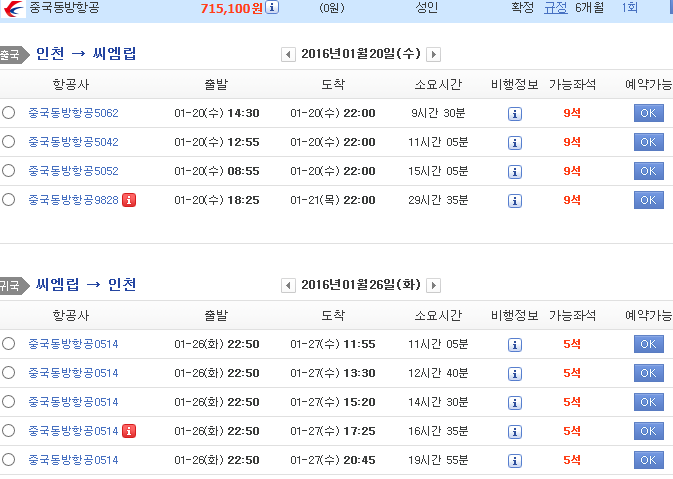Open the 중국동방항공5062 flight link
This screenshot has height=479, width=673.
73,113
